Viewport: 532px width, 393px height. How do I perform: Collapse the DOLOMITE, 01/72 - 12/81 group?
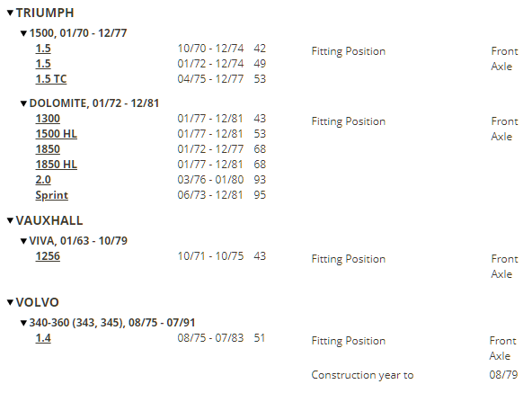(x=23, y=103)
